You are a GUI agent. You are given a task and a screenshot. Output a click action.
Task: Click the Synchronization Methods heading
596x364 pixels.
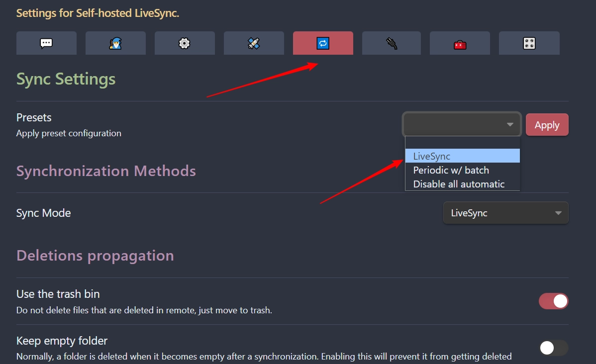(106, 171)
